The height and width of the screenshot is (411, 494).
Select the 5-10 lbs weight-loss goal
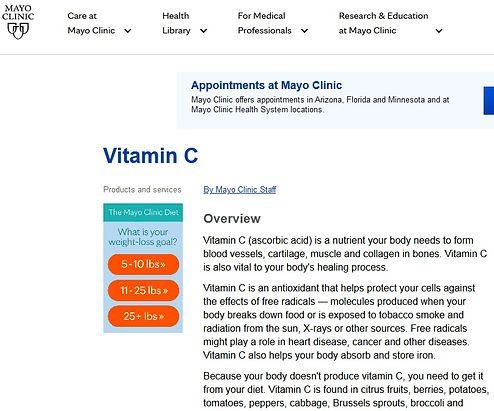tap(143, 264)
